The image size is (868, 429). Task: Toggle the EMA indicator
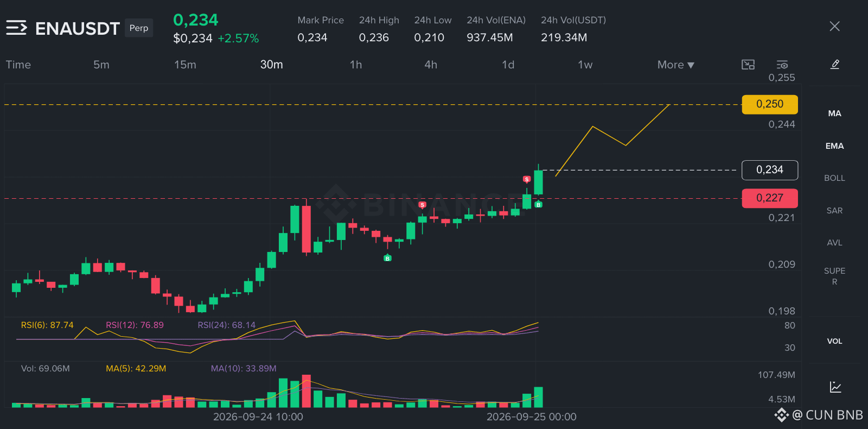coord(834,146)
